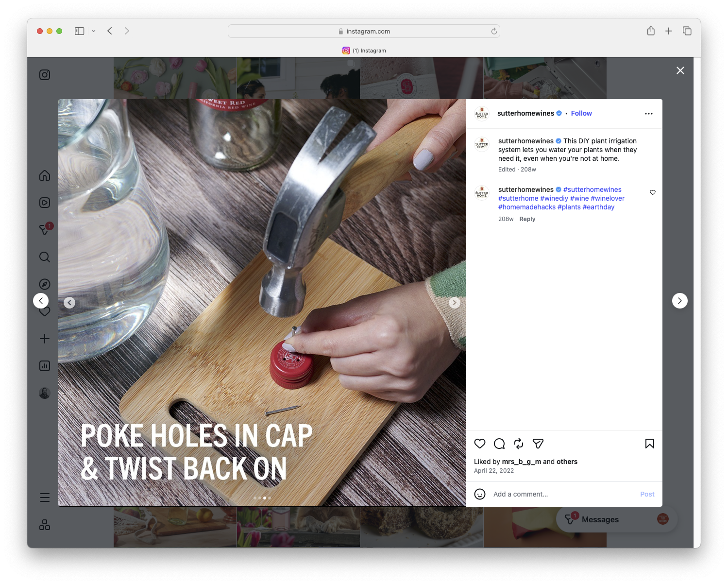728x584 pixels.
Task: Click the #winediy hashtag link
Action: pos(554,198)
